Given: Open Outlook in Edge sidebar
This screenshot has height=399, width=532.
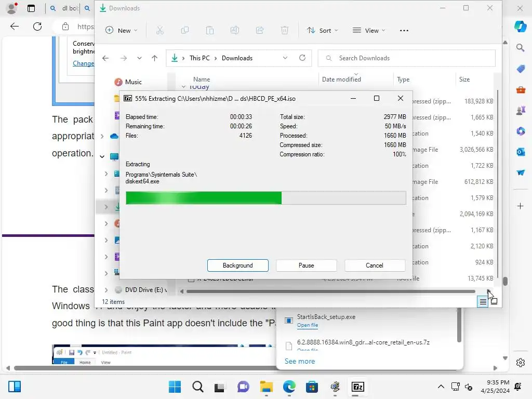Looking at the screenshot, I should click(x=521, y=152).
